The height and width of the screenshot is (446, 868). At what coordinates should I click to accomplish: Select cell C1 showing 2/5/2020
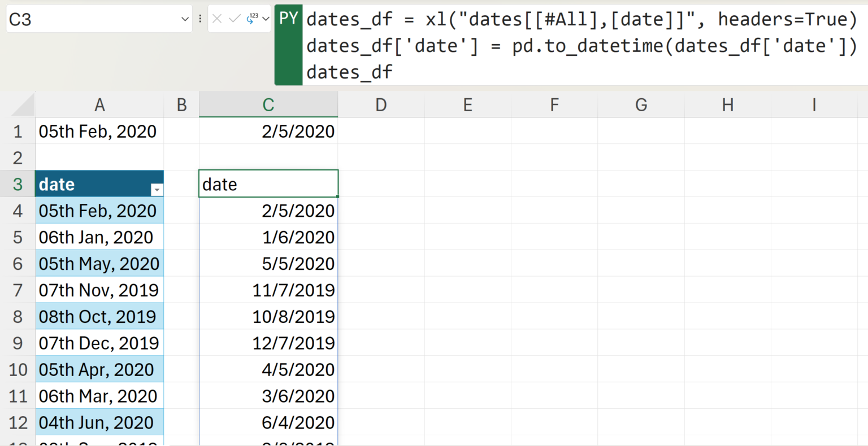(x=268, y=132)
